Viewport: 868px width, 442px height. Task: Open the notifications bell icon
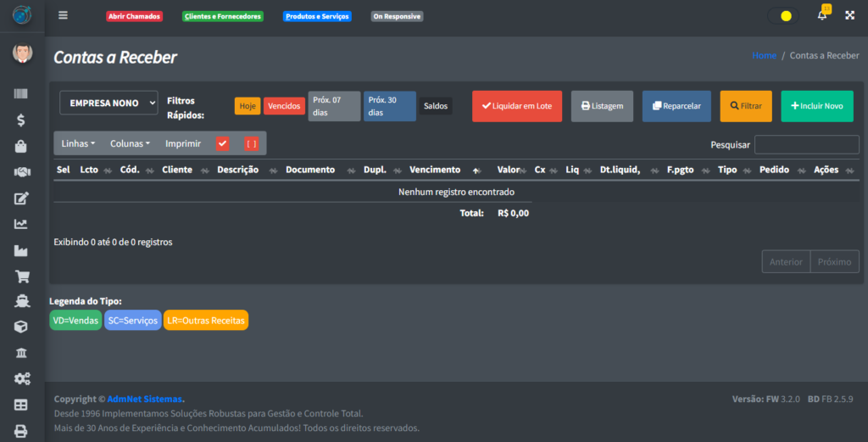pyautogui.click(x=821, y=16)
